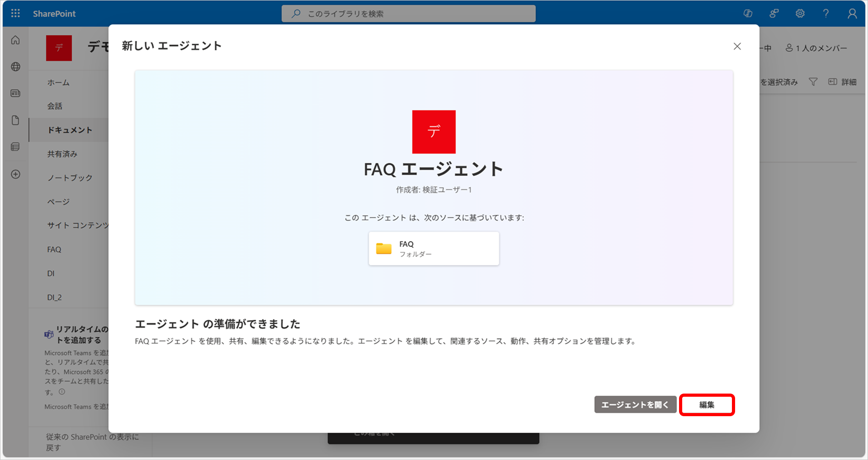Screen dimensions: 868x460
Task: Open Shared with us in navigation
Action: pyautogui.click(x=62, y=154)
